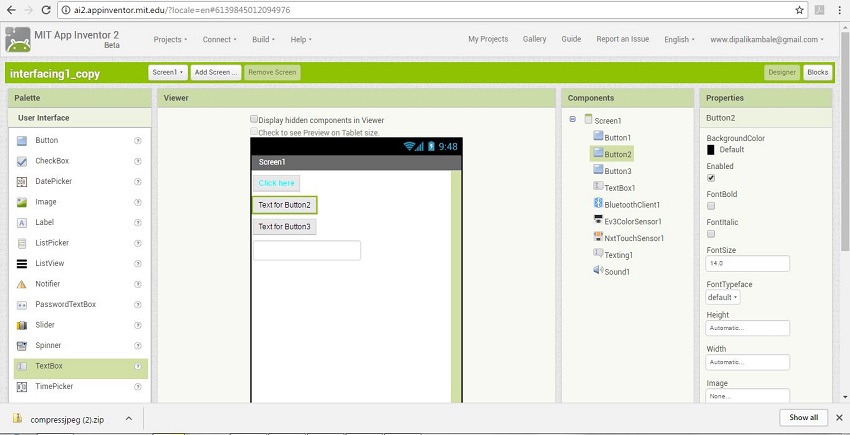Click the Add Screen button
The height and width of the screenshot is (435, 850).
pyautogui.click(x=216, y=73)
